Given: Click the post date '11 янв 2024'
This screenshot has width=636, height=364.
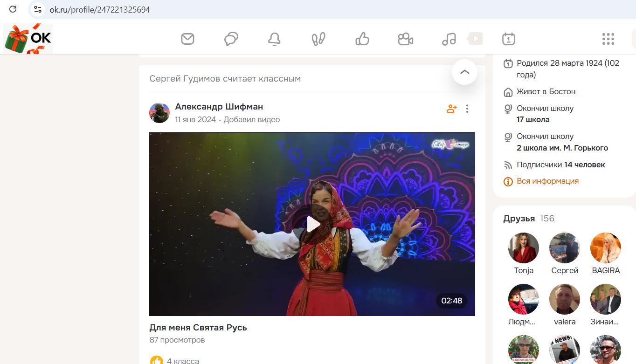Looking at the screenshot, I should (195, 119).
